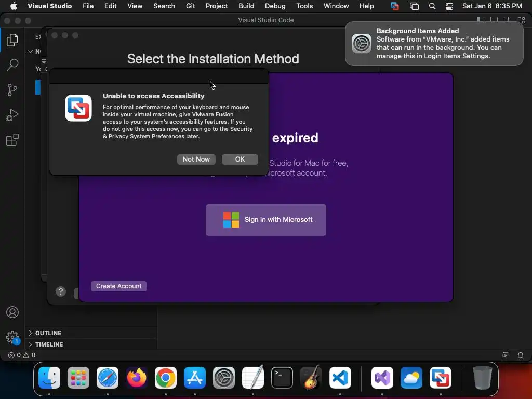Open the App Store from the Dock
The image size is (532, 399).
click(195, 378)
